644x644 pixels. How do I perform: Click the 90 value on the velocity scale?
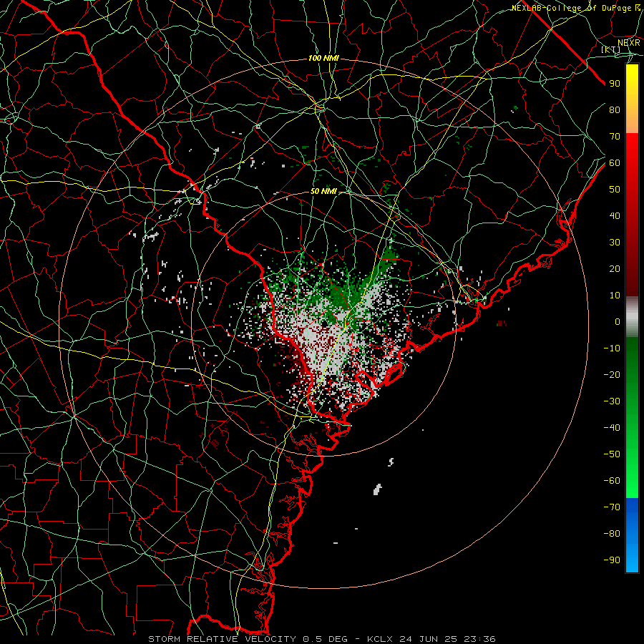click(x=615, y=84)
